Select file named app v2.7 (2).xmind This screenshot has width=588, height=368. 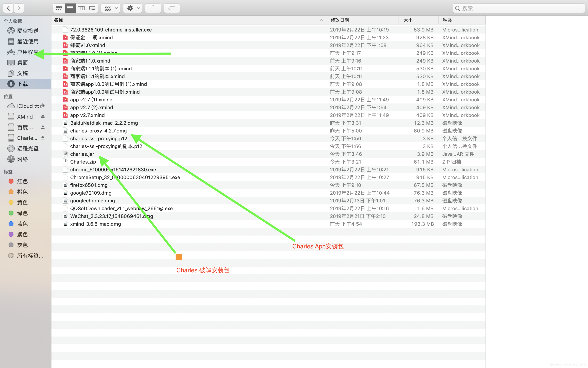coord(92,108)
